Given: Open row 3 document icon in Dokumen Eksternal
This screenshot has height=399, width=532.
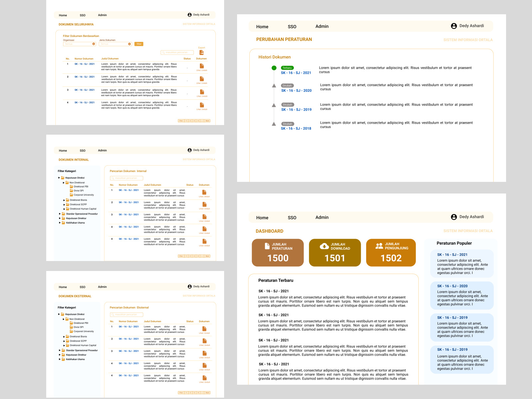Looking at the screenshot, I should coord(204,353).
